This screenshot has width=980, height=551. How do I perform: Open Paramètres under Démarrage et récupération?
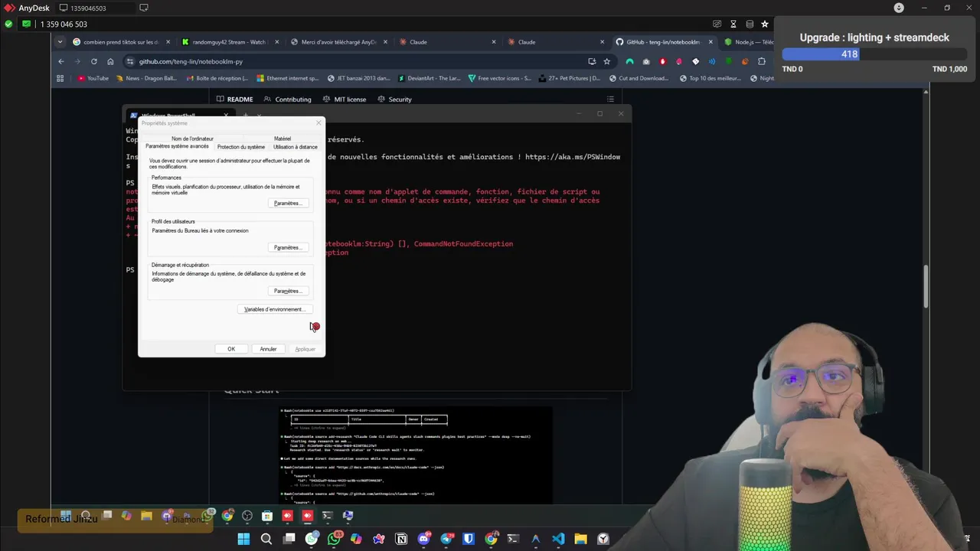tap(287, 291)
